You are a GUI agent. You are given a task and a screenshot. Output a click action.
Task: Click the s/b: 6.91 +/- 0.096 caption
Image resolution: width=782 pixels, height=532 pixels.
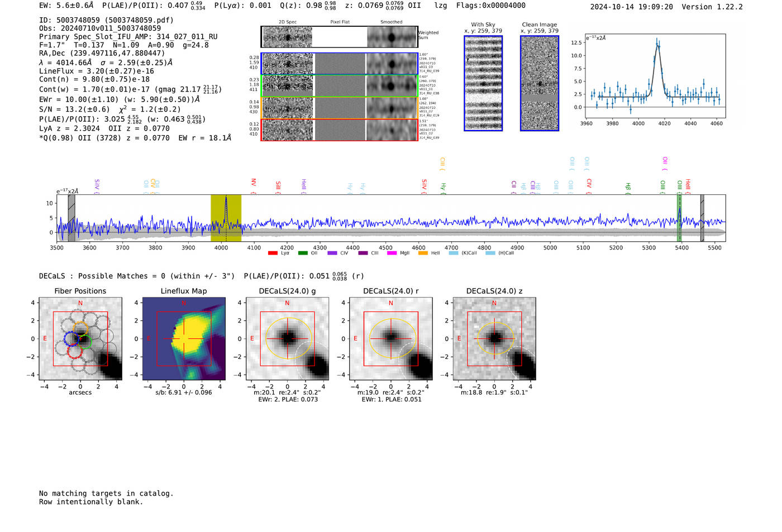tap(184, 392)
